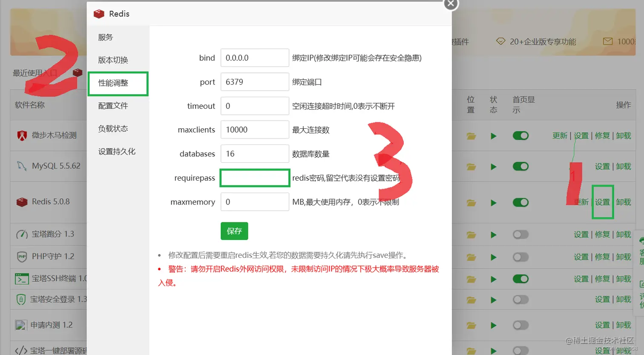Click 修复 link for 微步木马检测

pyautogui.click(x=602, y=136)
